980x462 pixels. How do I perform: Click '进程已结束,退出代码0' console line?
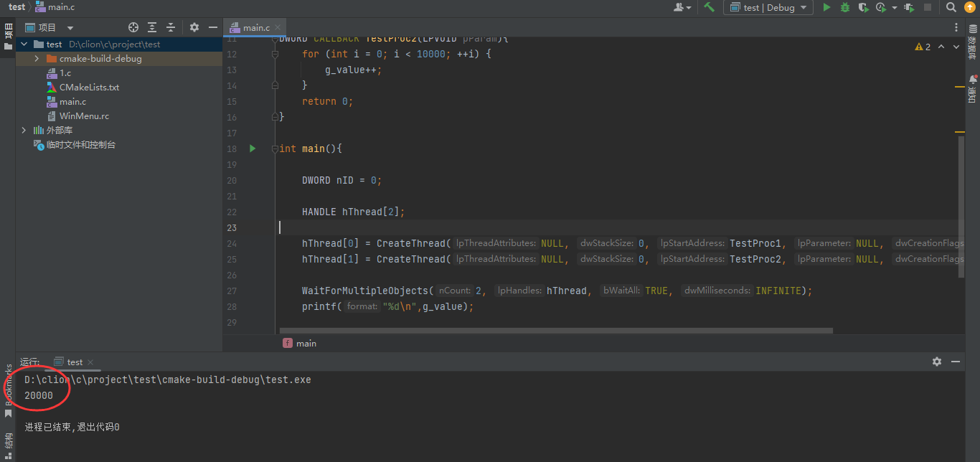tap(72, 427)
